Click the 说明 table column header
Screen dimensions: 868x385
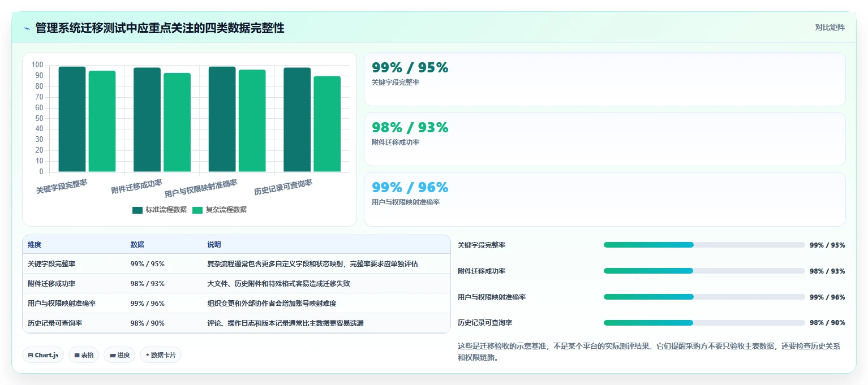click(x=214, y=245)
